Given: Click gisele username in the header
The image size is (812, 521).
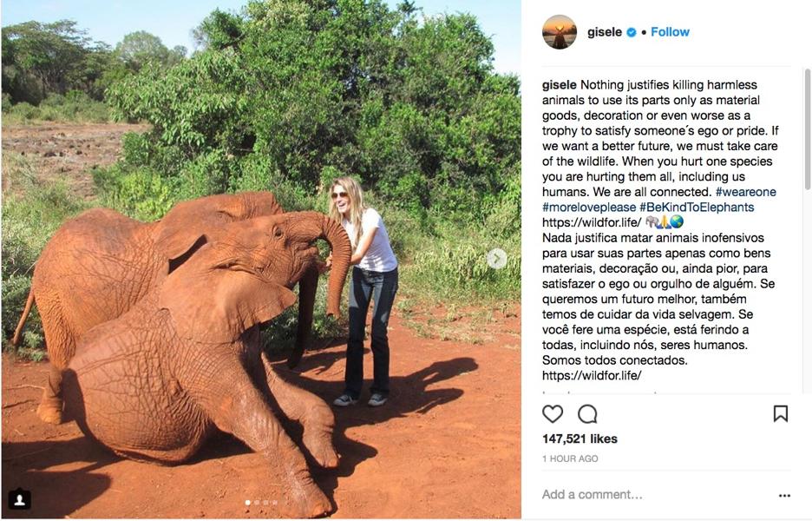Looking at the screenshot, I should (606, 32).
